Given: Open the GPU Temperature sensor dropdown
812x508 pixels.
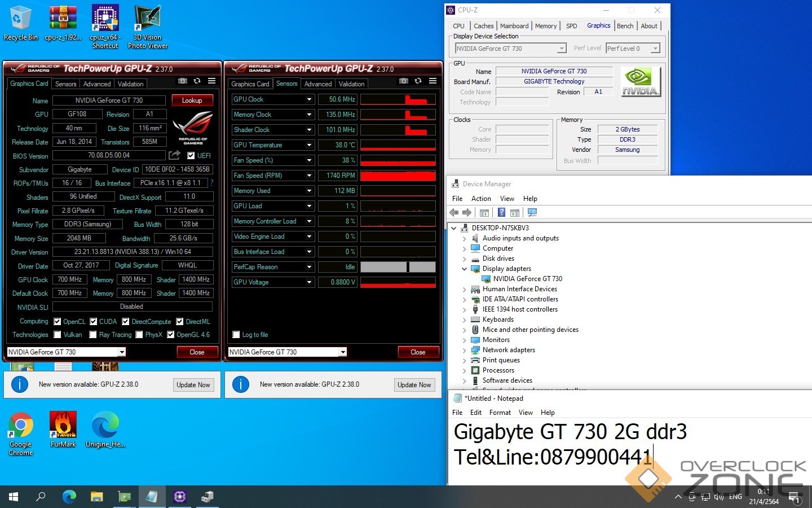Looking at the screenshot, I should coord(309,145).
